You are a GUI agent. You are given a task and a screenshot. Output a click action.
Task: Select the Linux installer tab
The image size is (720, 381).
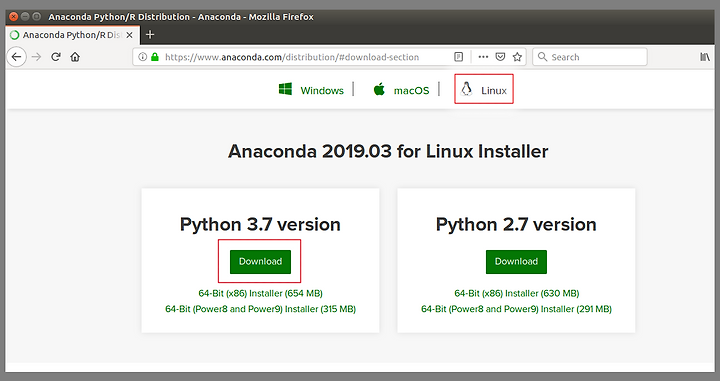[484, 89]
